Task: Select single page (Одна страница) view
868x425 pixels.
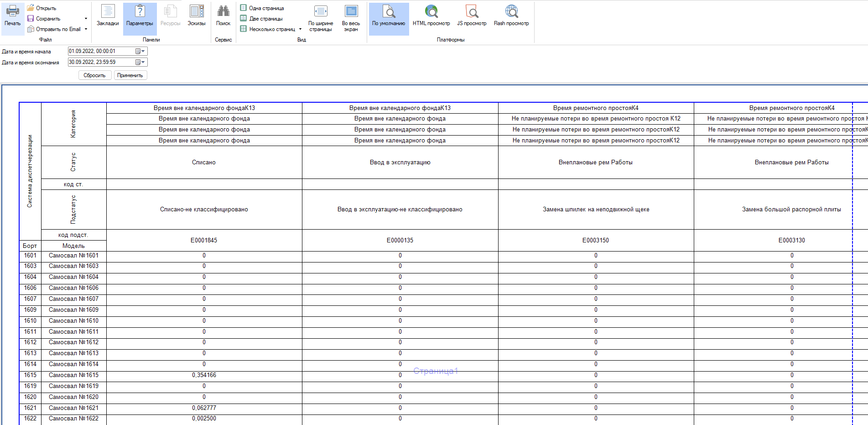Action: 266,8
